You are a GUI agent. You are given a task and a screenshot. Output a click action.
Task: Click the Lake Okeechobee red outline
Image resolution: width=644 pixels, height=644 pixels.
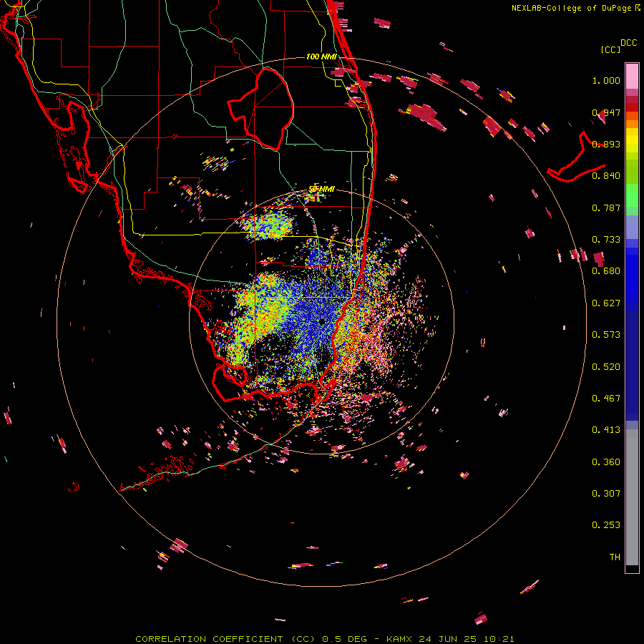tap(260, 109)
